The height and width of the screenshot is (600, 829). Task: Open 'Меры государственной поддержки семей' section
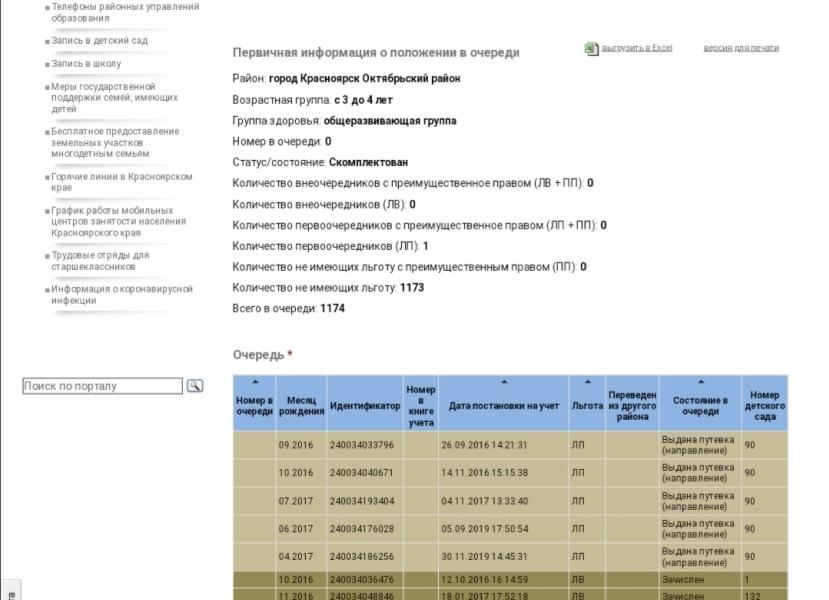pyautogui.click(x=114, y=98)
